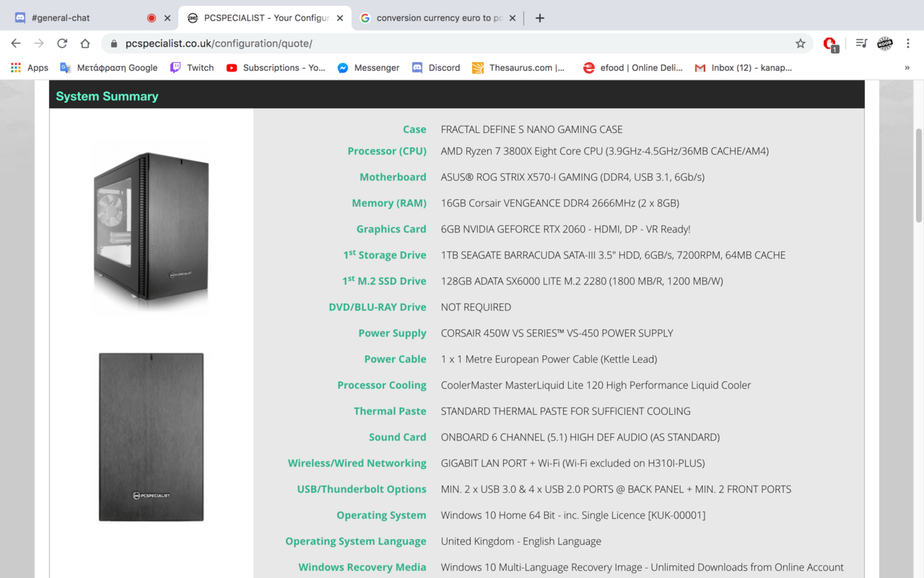Image resolution: width=924 pixels, height=578 pixels.
Task: Click the CoolerMaster MasterLiquid Lite 120 text
Action: pyautogui.click(x=596, y=385)
